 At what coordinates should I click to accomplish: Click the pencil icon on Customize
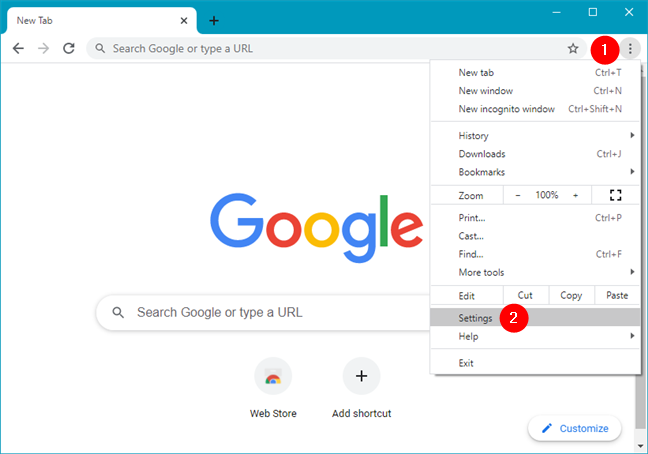[x=547, y=428]
